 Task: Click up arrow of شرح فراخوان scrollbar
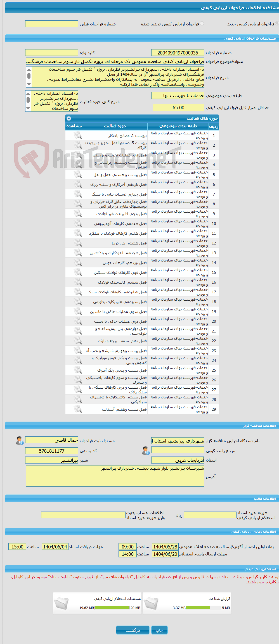coord(29,70)
